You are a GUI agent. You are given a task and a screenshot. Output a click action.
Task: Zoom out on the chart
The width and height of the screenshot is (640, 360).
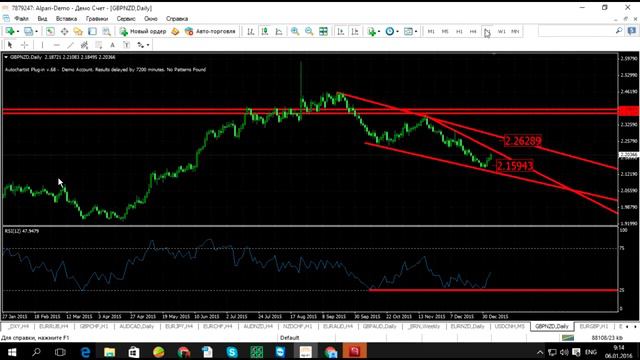[309, 31]
